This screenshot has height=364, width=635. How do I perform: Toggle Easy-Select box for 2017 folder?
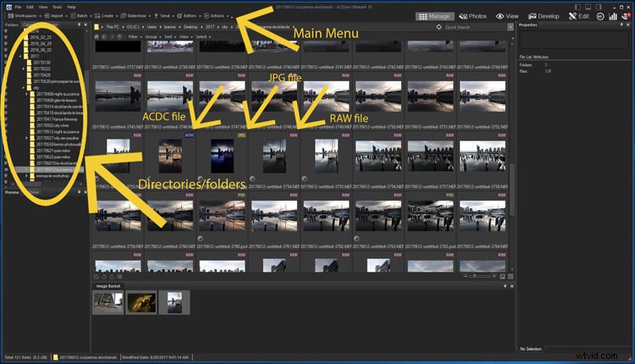pos(6,56)
